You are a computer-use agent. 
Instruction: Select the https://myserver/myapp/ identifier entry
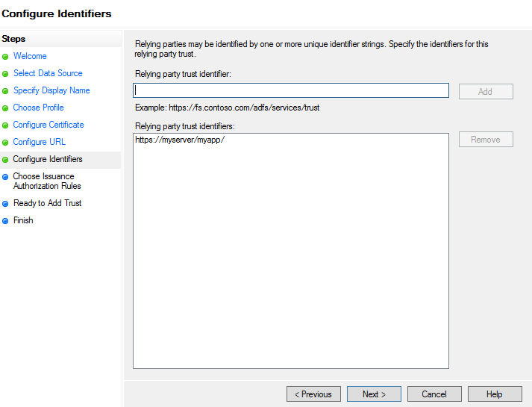coord(180,140)
